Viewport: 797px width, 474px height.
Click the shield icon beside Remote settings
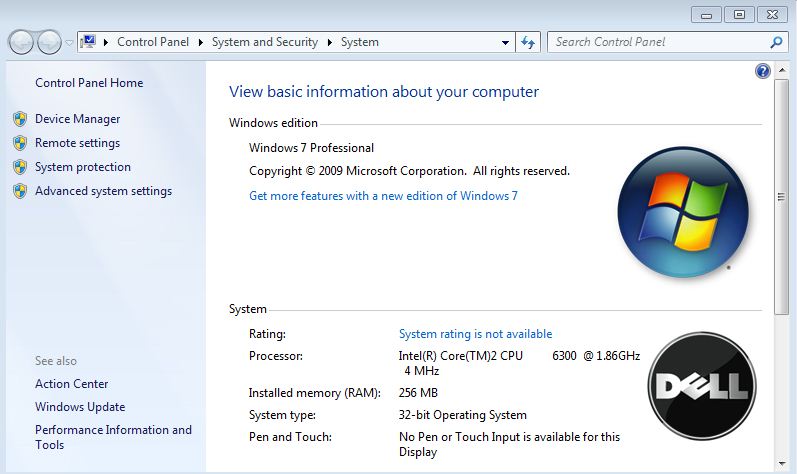click(x=20, y=143)
